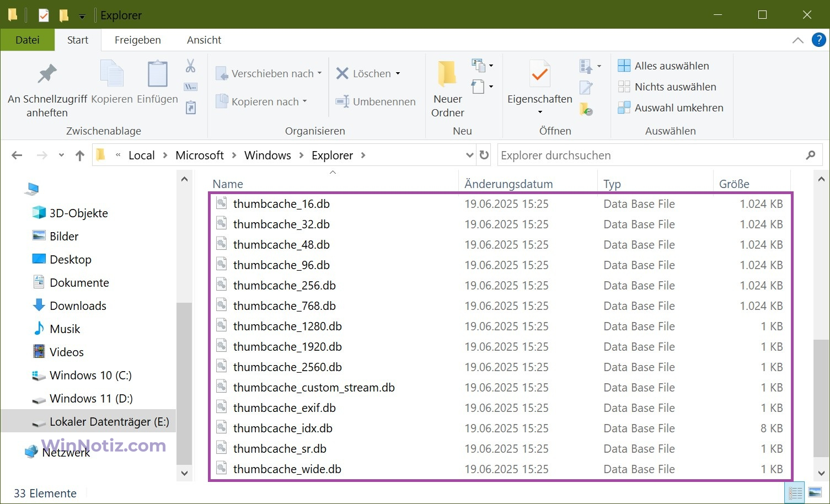Image resolution: width=830 pixels, height=504 pixels.
Task: Click the Umbenennen button
Action: click(x=376, y=101)
